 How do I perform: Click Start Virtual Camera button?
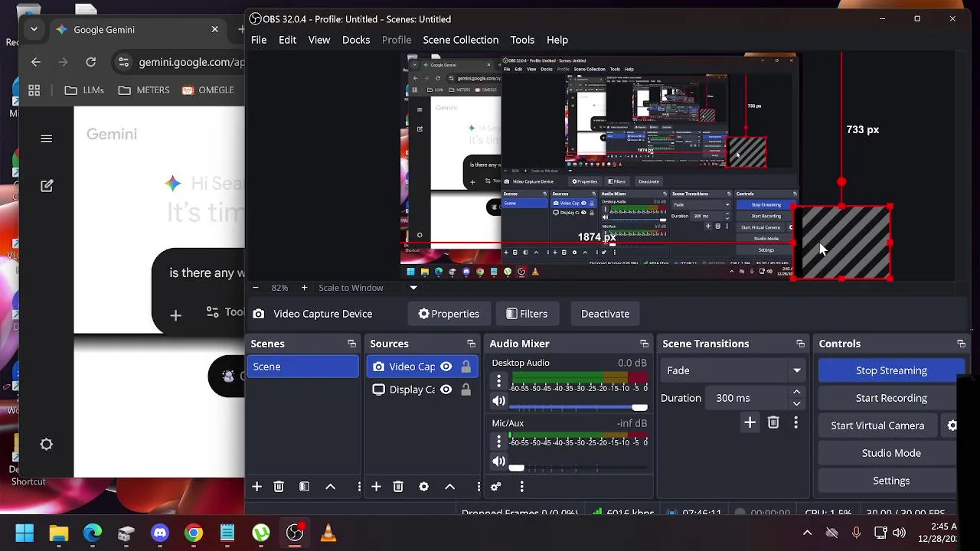click(x=878, y=425)
